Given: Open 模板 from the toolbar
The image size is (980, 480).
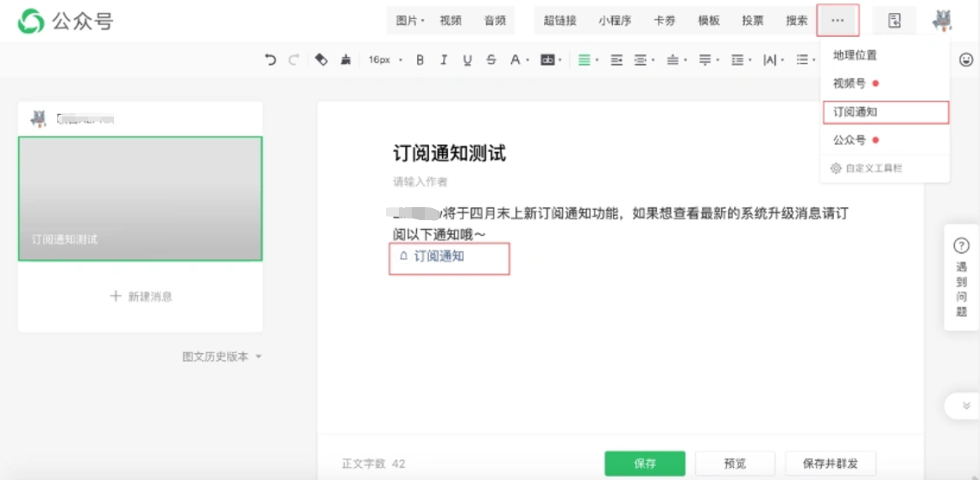Looking at the screenshot, I should pyautogui.click(x=709, y=21).
